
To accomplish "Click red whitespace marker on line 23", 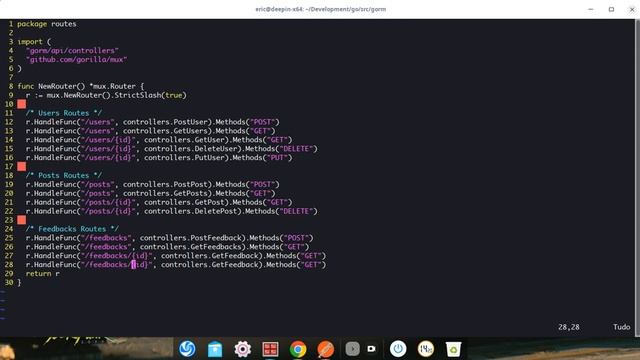I will pos(22,220).
